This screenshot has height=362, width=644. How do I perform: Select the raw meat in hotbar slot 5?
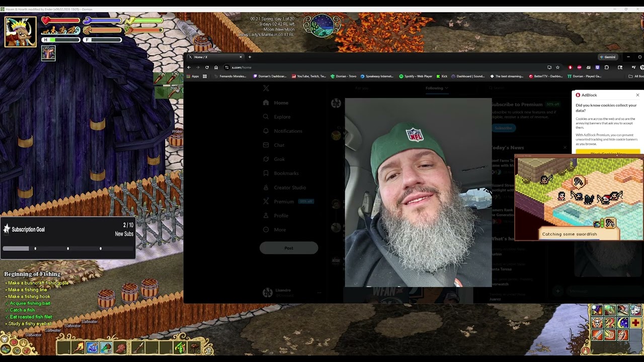point(120,347)
